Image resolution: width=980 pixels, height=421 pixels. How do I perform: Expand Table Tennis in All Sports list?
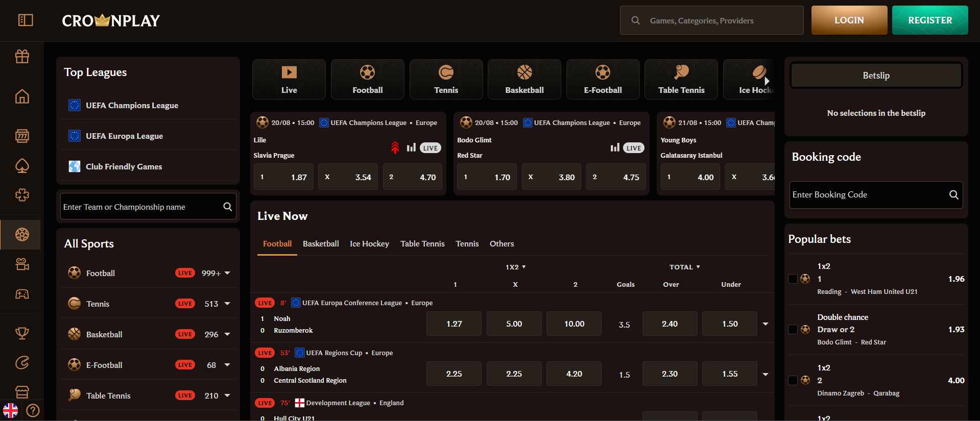pyautogui.click(x=227, y=395)
